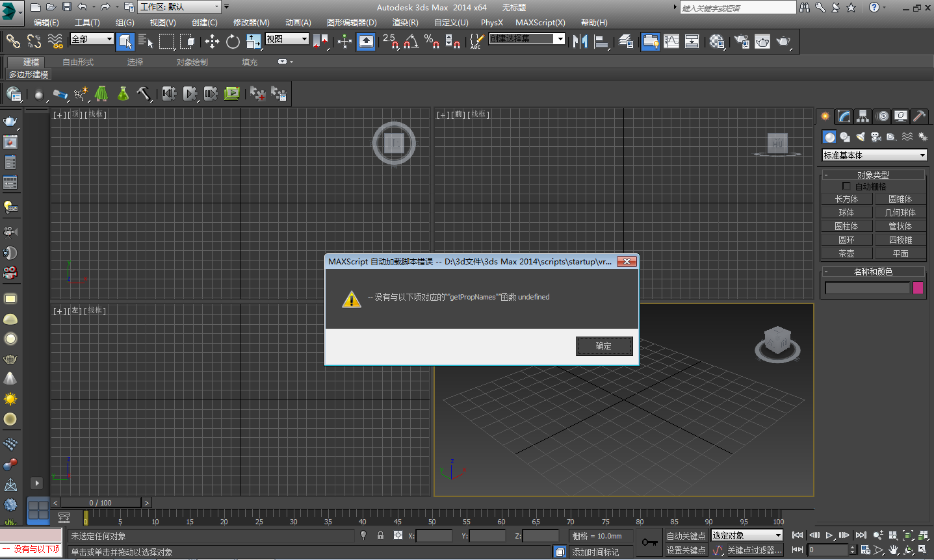
Task: Open the Material Editor
Action: [x=717, y=42]
